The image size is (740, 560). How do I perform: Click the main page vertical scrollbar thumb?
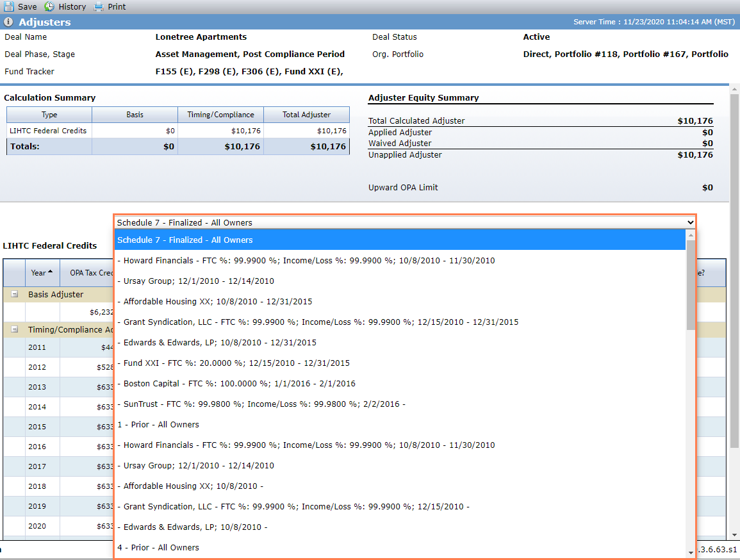(734, 271)
